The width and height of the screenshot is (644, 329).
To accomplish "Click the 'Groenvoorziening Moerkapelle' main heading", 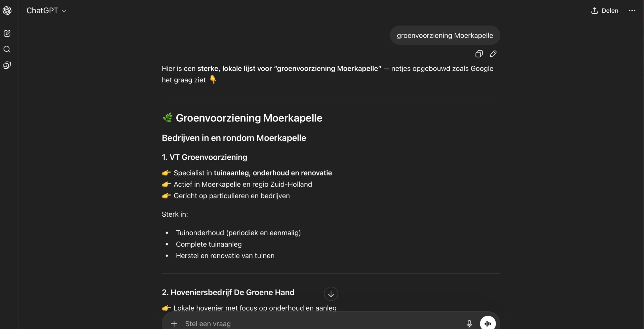I will [249, 118].
